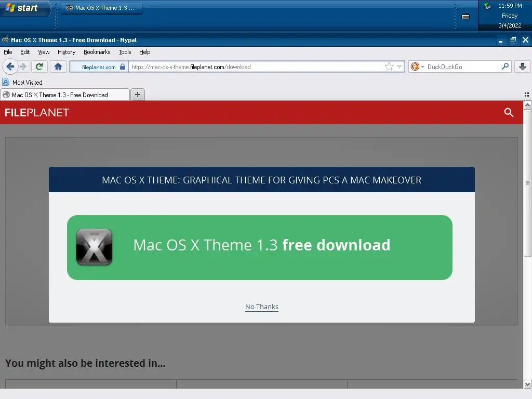Click the Mac OS X Theme app icon
The width and height of the screenshot is (532, 399).
pyautogui.click(x=94, y=247)
